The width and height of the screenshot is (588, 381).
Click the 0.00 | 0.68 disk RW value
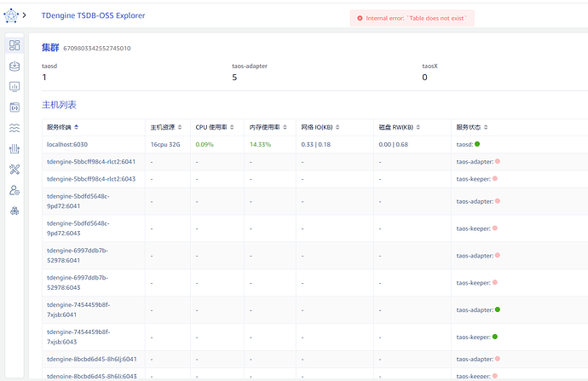point(394,144)
